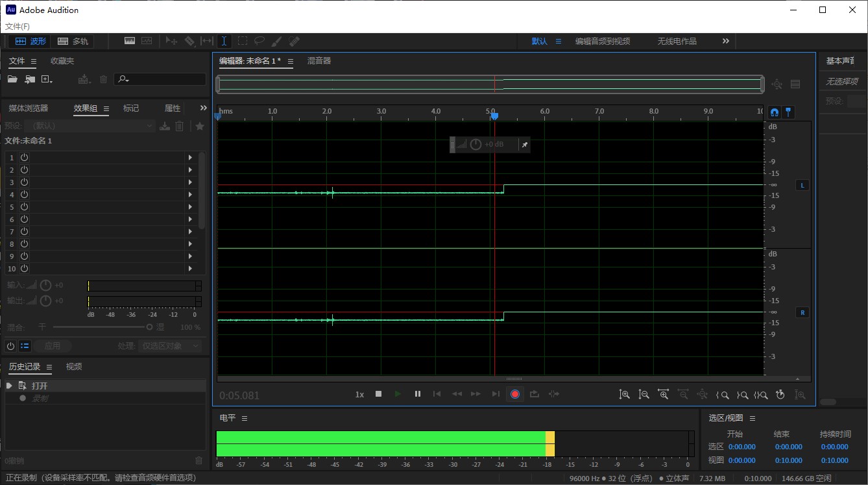Switch to the 收藏夹 tab
This screenshot has width=868, height=485.
(x=62, y=61)
